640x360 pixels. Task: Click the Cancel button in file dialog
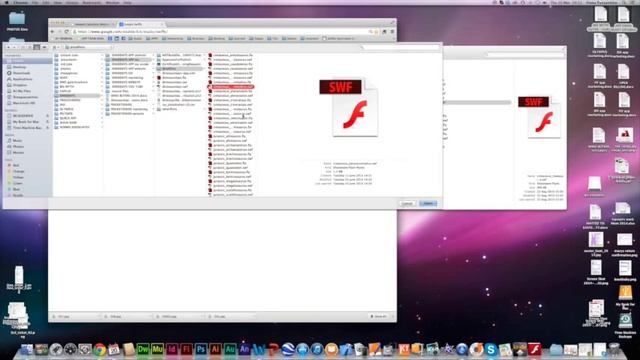407,203
